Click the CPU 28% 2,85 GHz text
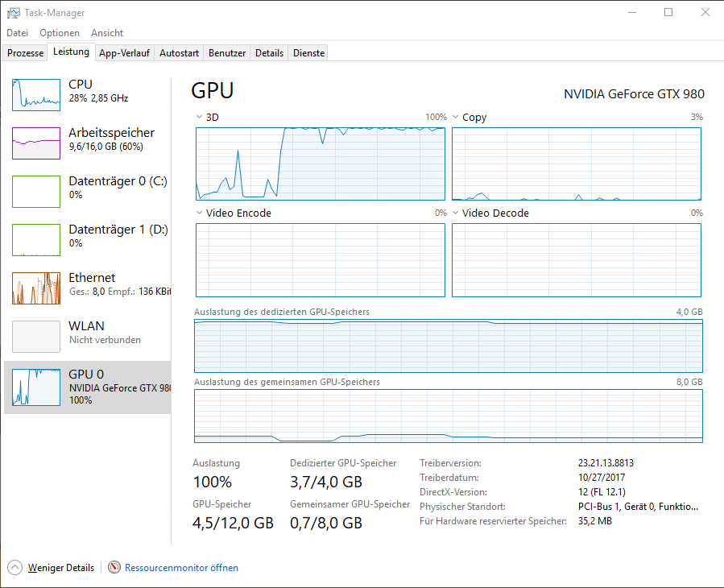This screenshot has height=588, width=724. [98, 98]
